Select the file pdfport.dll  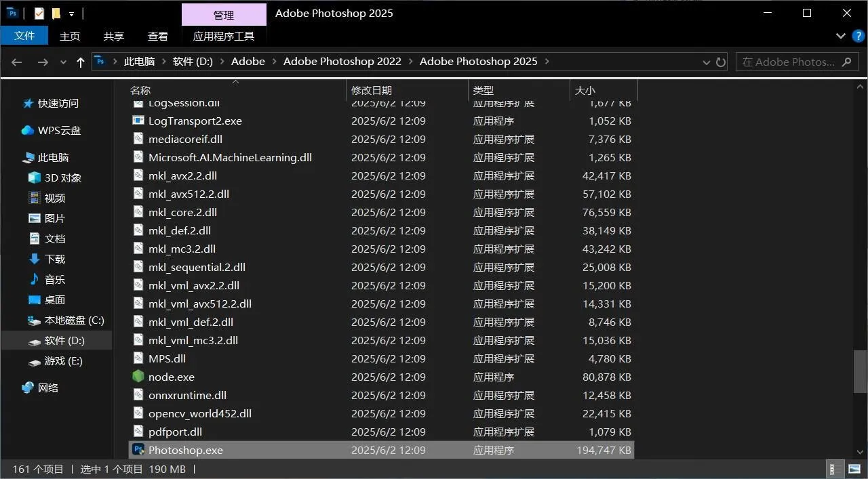(175, 432)
